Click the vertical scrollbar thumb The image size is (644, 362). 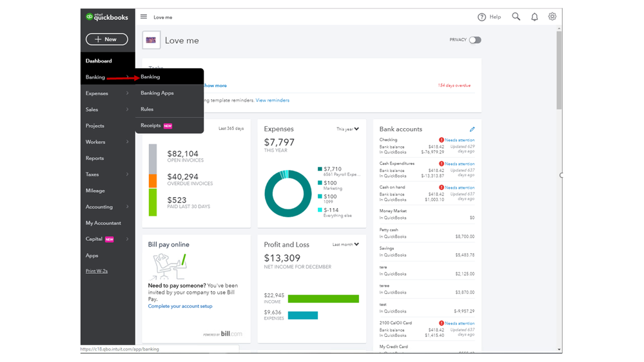pos(559,70)
